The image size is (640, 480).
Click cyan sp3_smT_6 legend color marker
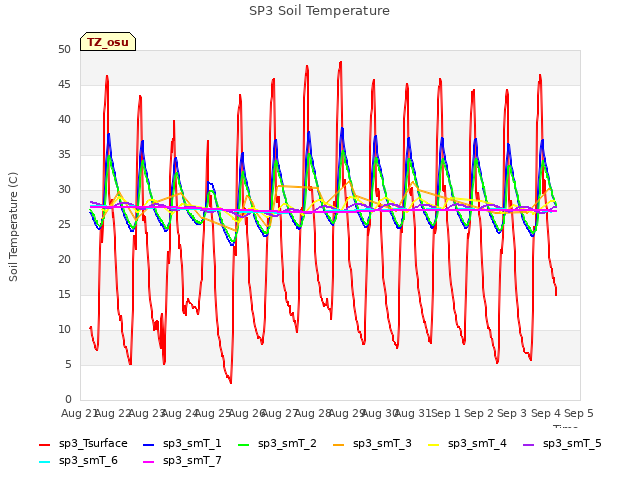pyautogui.click(x=44, y=462)
